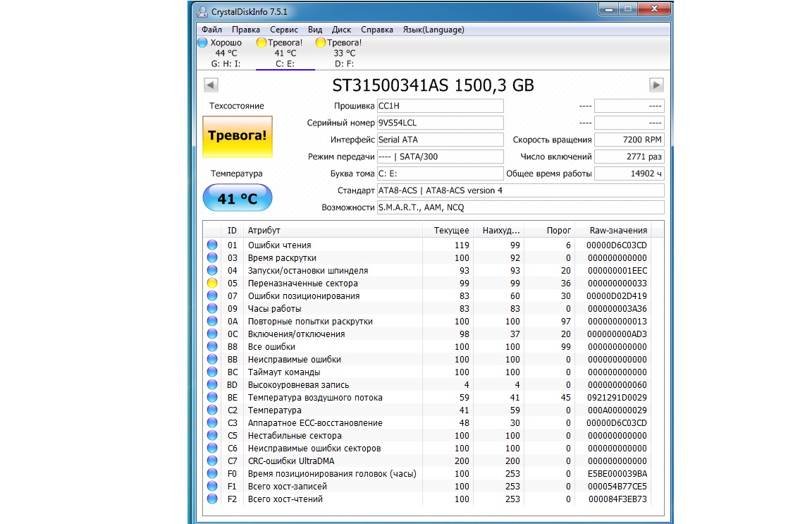This screenshot has width=812, height=524.
Task: Click the Порог column header
Action: [x=550, y=230]
